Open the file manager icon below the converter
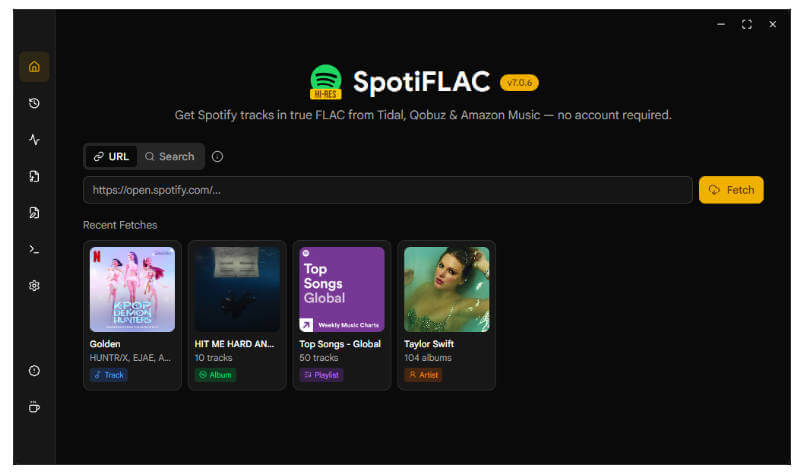The image size is (799, 474). coord(34,213)
